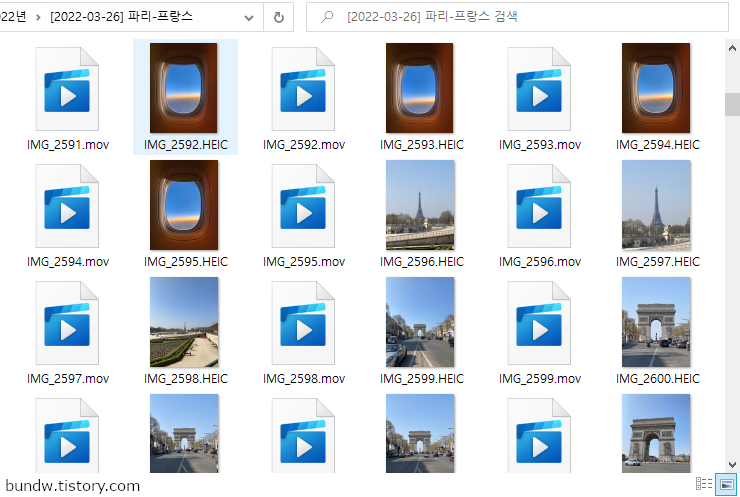Screen dimensions: 740x497
Task: Click the file name IMG_2592.HEIC
Action: (186, 145)
